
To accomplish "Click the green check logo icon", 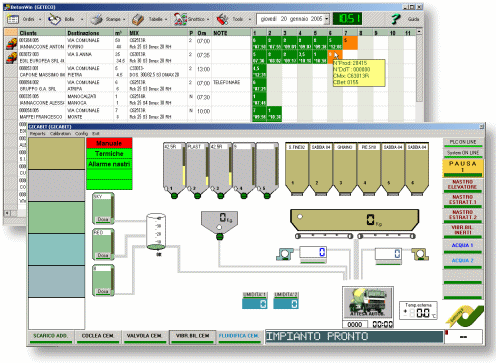I will [x=465, y=317].
